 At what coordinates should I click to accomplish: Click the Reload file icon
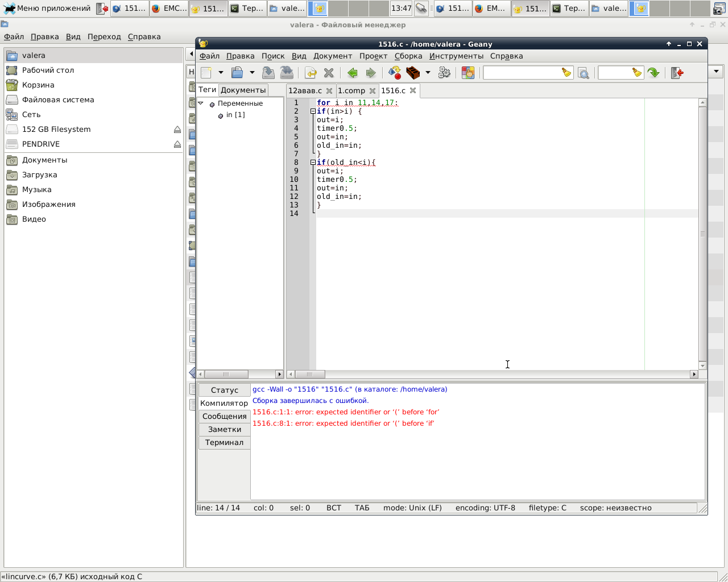pyautogui.click(x=310, y=73)
